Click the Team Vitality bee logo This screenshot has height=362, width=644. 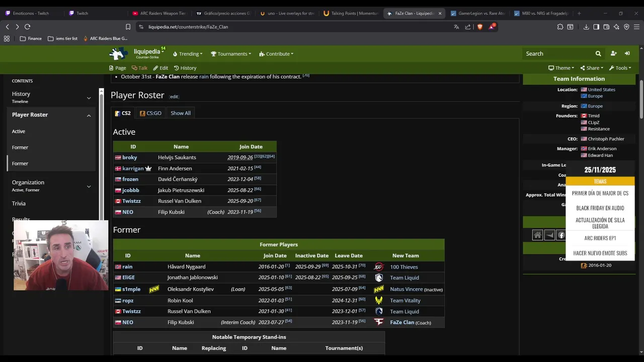(x=379, y=300)
